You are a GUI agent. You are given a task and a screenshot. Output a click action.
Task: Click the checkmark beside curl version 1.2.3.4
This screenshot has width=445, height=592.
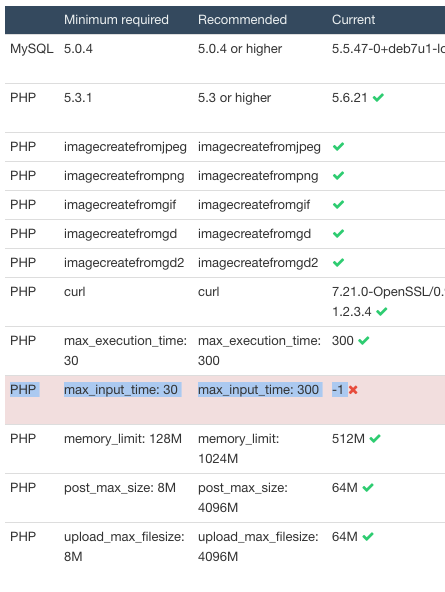[x=382, y=312]
